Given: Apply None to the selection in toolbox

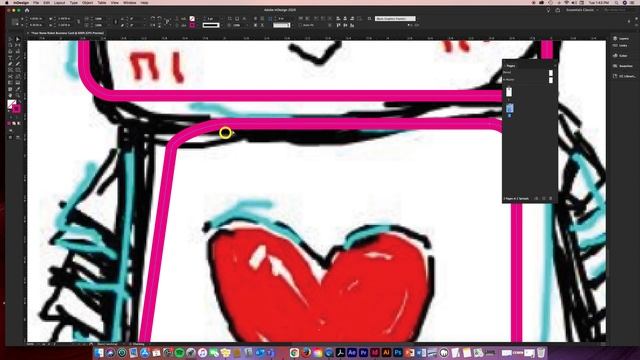Looking at the screenshot, I should (x=19, y=123).
